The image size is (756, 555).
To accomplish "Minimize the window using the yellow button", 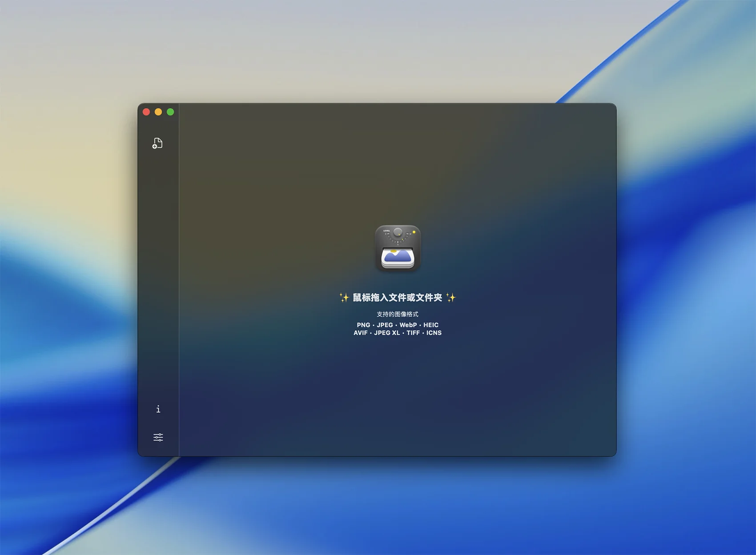I will 158,112.
